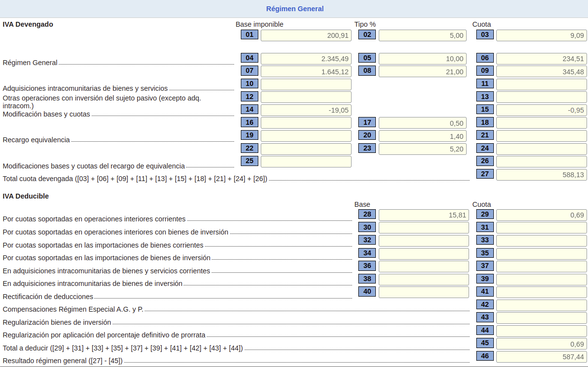Viewport: 588px width, 367px height.
Task: Click field 14 showing -19,05
Action: pyautogui.click(x=306, y=110)
